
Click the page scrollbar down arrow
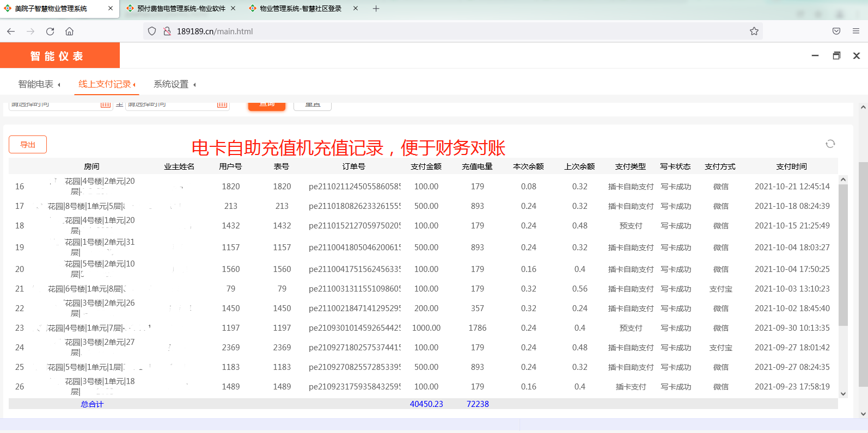point(863,414)
